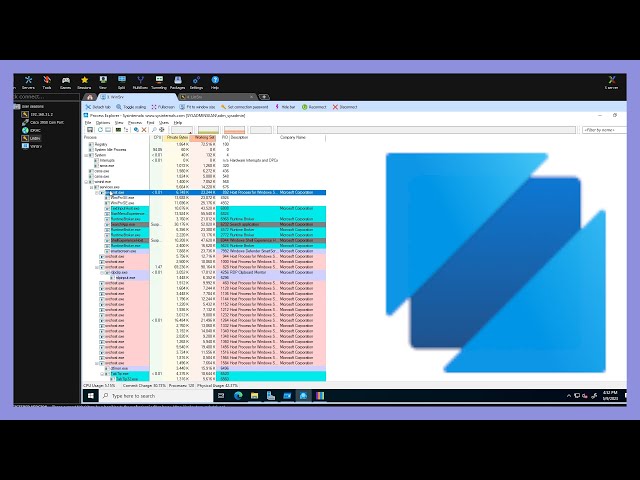Click the Split icon in MobaXterm toolbar

coord(122,82)
